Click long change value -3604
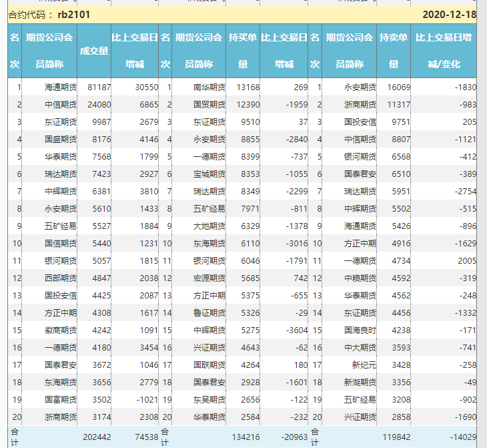This screenshot has height=448, width=487. (297, 330)
